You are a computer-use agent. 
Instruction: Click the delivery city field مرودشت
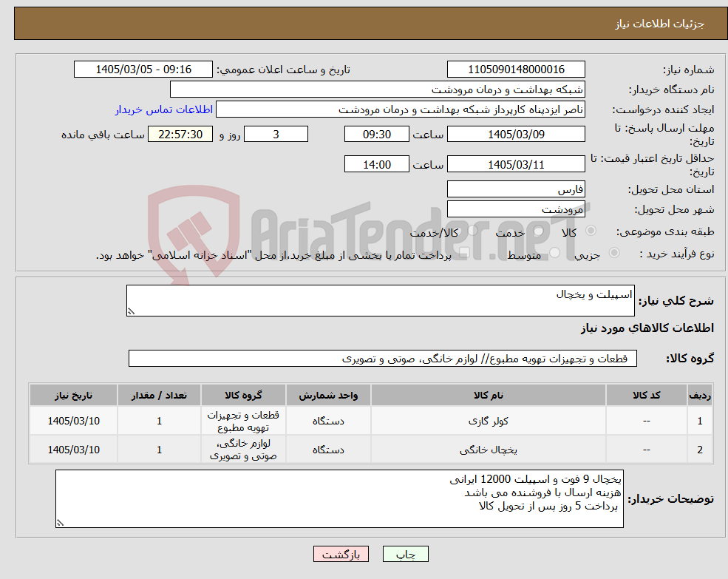point(516,209)
